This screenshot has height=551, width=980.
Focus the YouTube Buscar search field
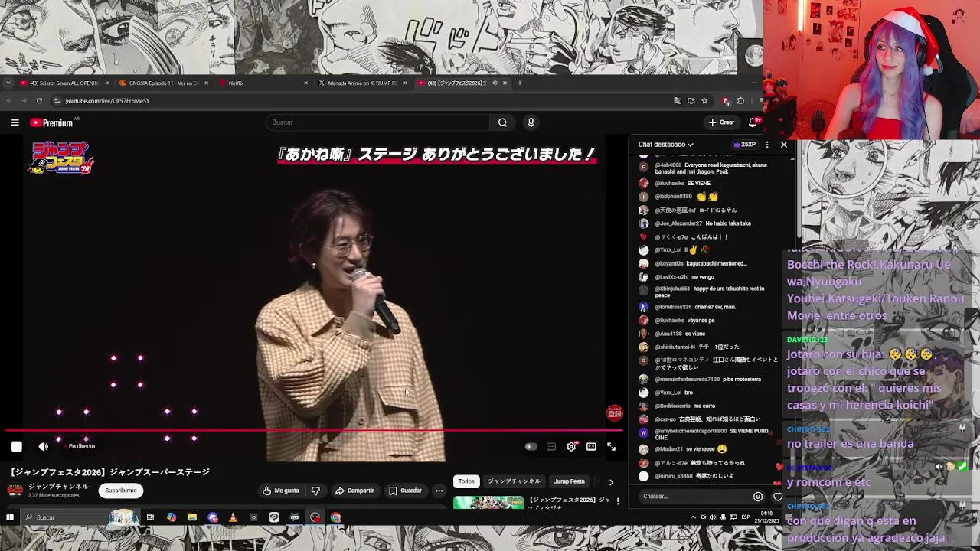pos(377,122)
